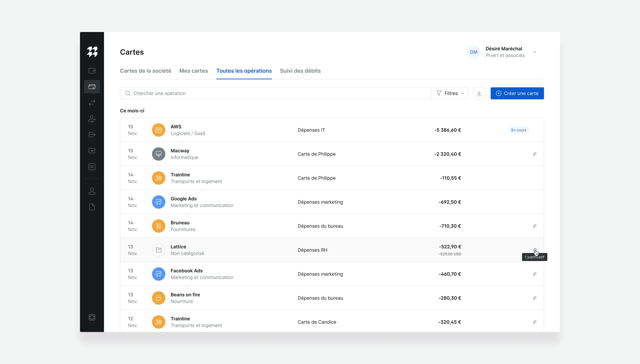Click the Beans on fire coffee icon
The width and height of the screenshot is (640, 364).
click(158, 298)
